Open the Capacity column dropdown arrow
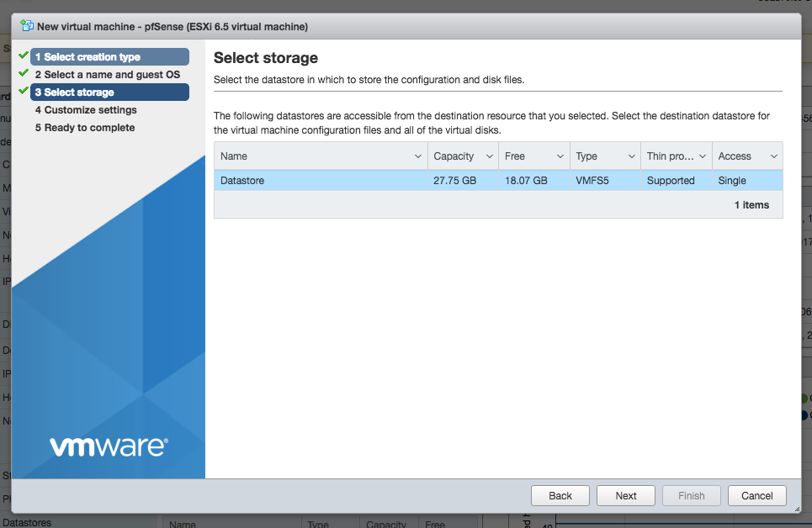812x528 pixels. (x=490, y=156)
